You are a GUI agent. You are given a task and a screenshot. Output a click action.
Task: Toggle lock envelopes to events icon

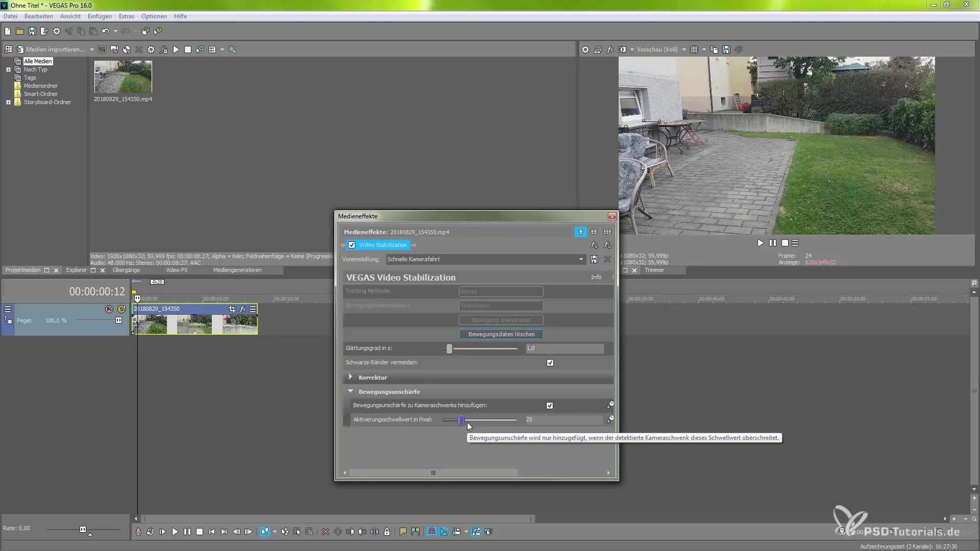[x=476, y=532]
